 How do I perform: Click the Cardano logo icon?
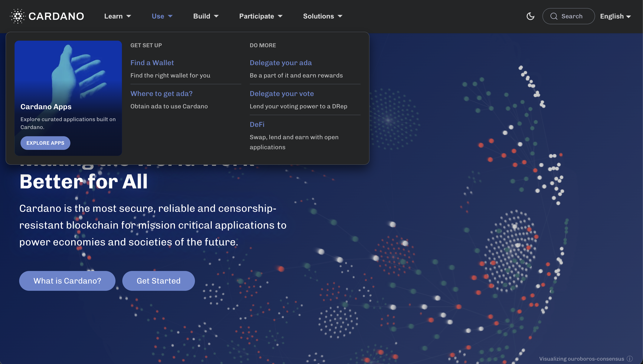point(18,16)
